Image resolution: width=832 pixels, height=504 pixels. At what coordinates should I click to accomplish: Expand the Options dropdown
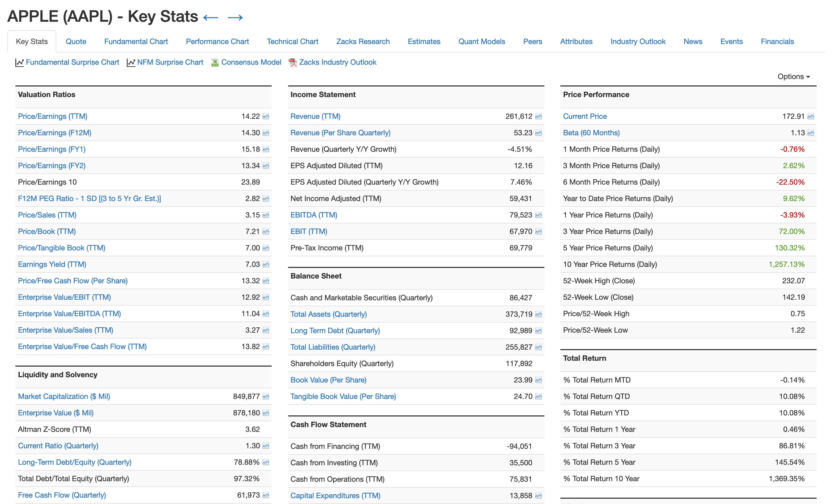pos(794,77)
